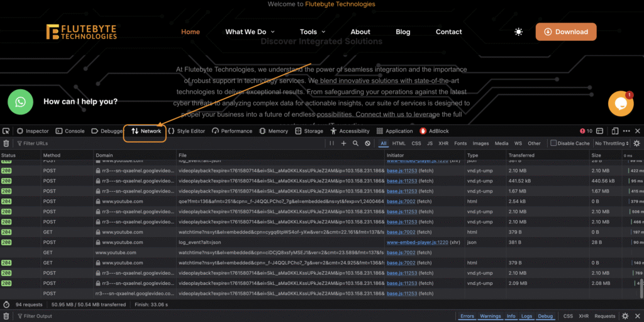Viewport: 644px width, 322px height.
Task: Click the element picker icon in DevTools
Action: [6, 131]
